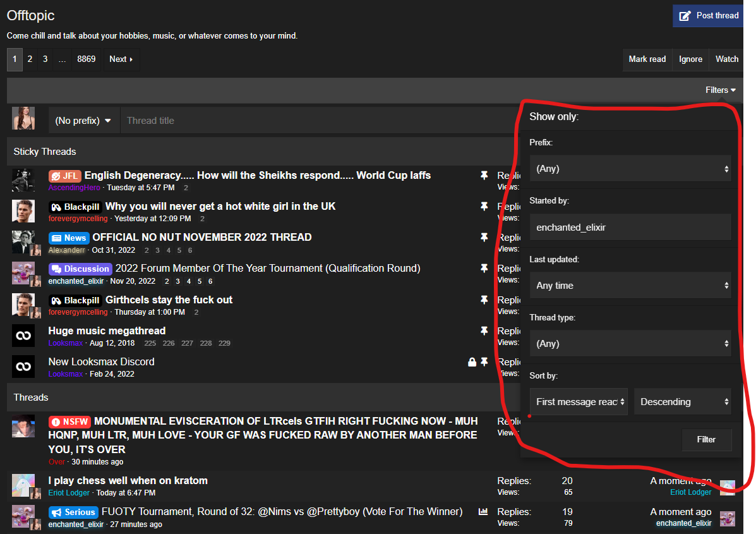This screenshot has height=534, width=756.
Task: Click pin icon on NO NUT NOVEMBER thread
Action: coord(484,238)
